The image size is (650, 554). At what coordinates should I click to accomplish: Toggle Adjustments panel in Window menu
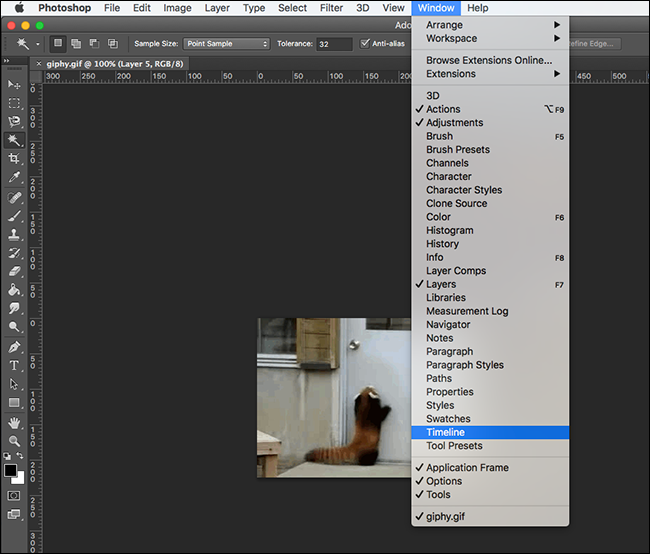(x=454, y=122)
